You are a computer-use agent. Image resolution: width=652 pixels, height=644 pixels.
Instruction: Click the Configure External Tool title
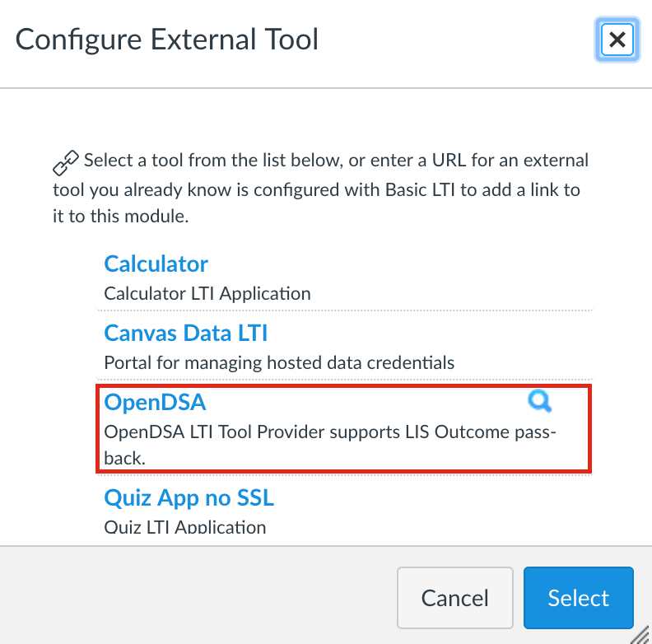[x=167, y=40]
